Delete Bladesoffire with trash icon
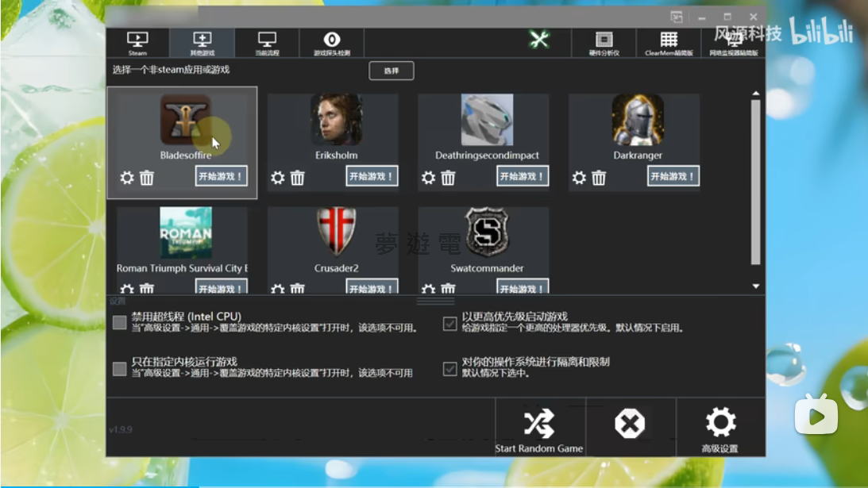Viewport: 868px width, 488px height. (x=147, y=178)
